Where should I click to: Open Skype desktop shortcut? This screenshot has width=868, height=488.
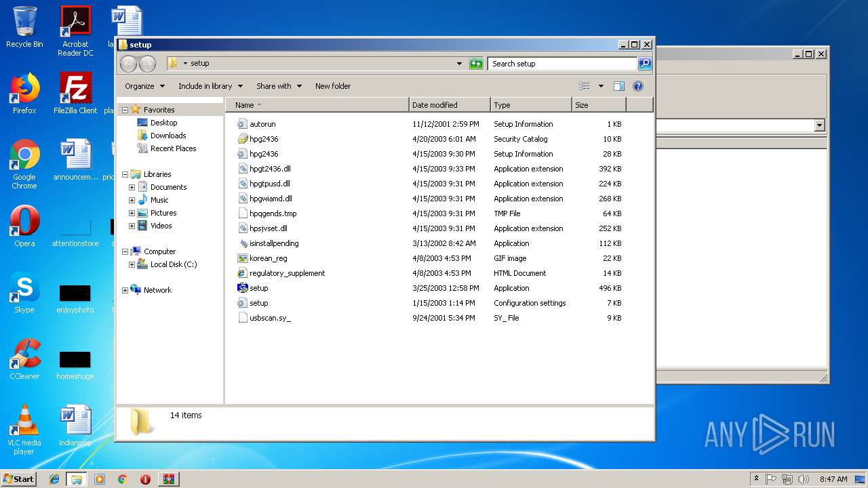(x=24, y=293)
